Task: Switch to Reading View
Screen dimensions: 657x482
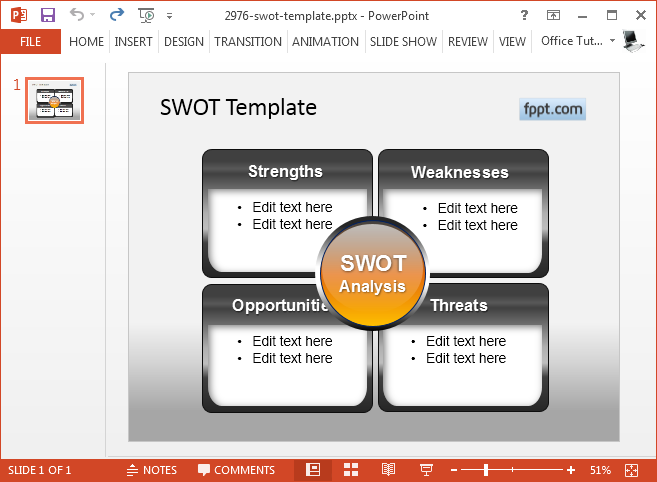Action: pyautogui.click(x=388, y=470)
